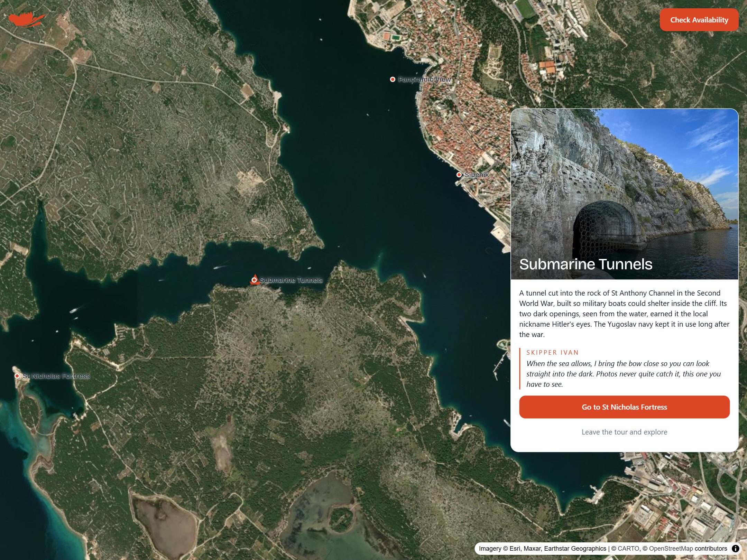The width and height of the screenshot is (747, 560).
Task: Click the St Nicholas Fortress label text
Action: point(56,376)
